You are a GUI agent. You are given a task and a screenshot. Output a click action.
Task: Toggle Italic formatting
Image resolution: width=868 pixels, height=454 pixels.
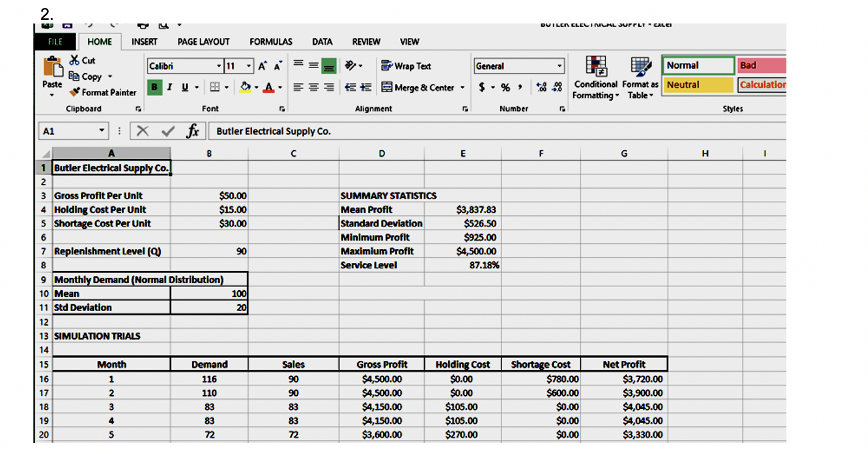[x=169, y=87]
